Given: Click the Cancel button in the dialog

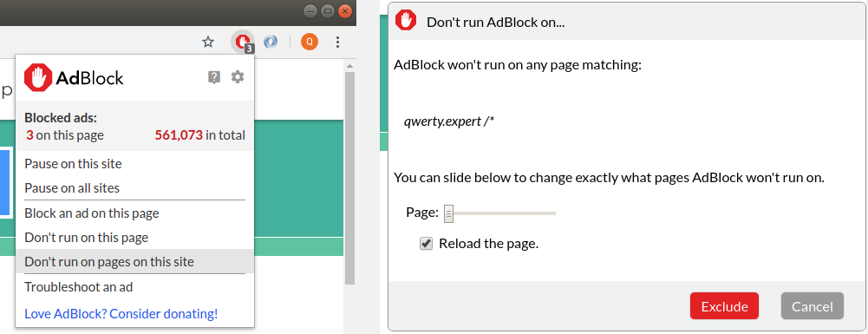Looking at the screenshot, I should 813,306.
